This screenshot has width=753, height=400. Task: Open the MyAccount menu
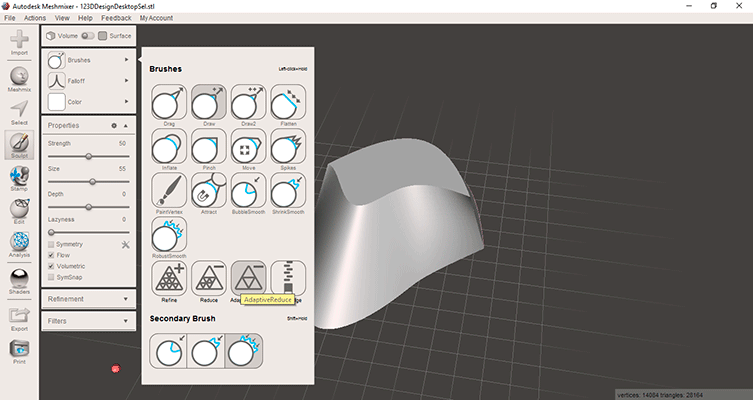pos(156,18)
